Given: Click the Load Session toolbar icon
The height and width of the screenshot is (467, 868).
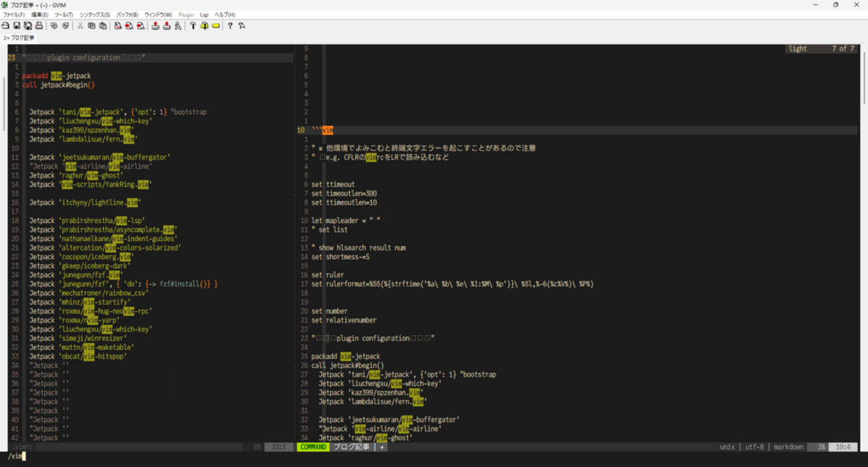Looking at the screenshot, I should (156, 26).
